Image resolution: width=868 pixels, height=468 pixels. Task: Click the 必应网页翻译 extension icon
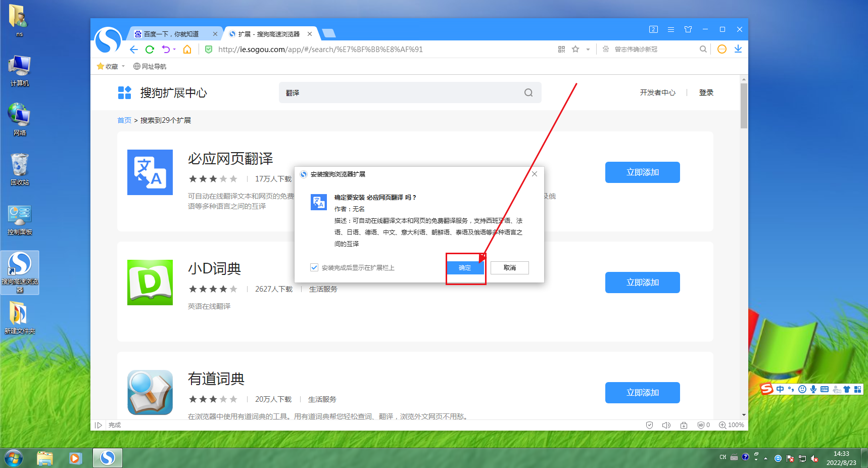(x=150, y=172)
